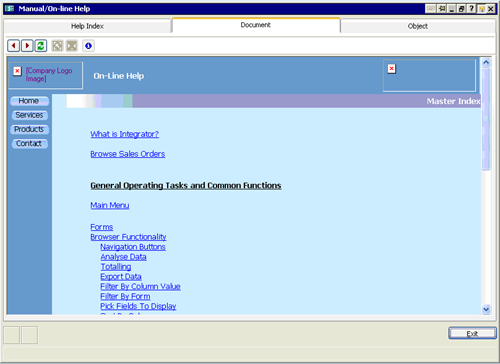Open the Analyse Data link

pos(123,257)
